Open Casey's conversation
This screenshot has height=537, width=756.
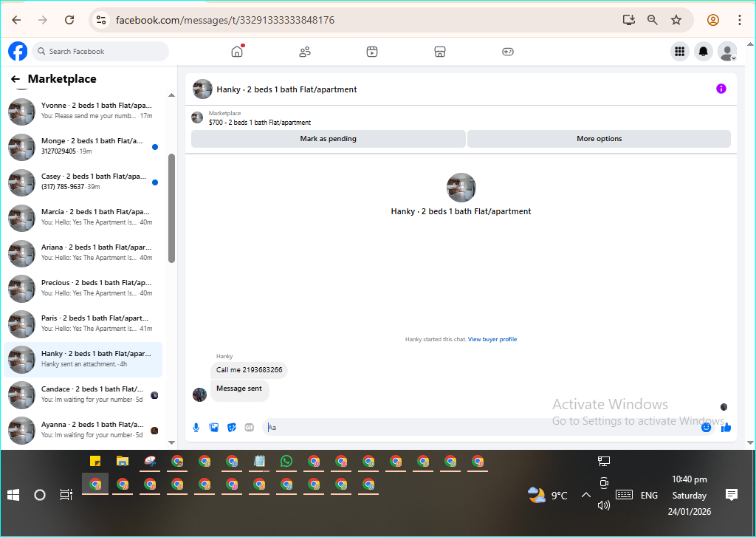(x=83, y=182)
